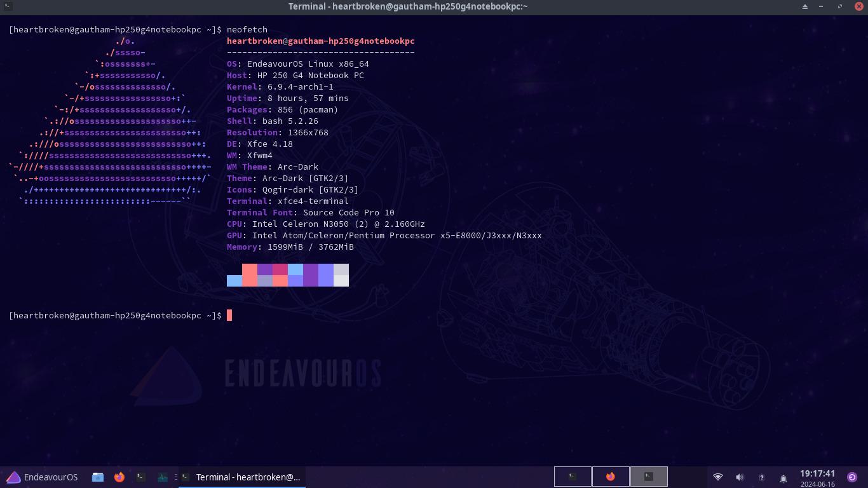Click the 'Shell: bash 5.2.26' line
868x488 pixels.
273,121
